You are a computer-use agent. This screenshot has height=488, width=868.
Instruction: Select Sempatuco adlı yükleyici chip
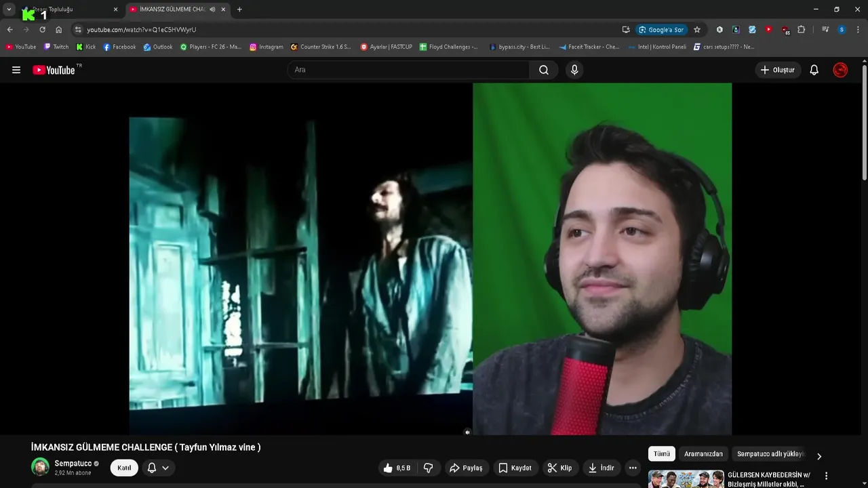(771, 454)
